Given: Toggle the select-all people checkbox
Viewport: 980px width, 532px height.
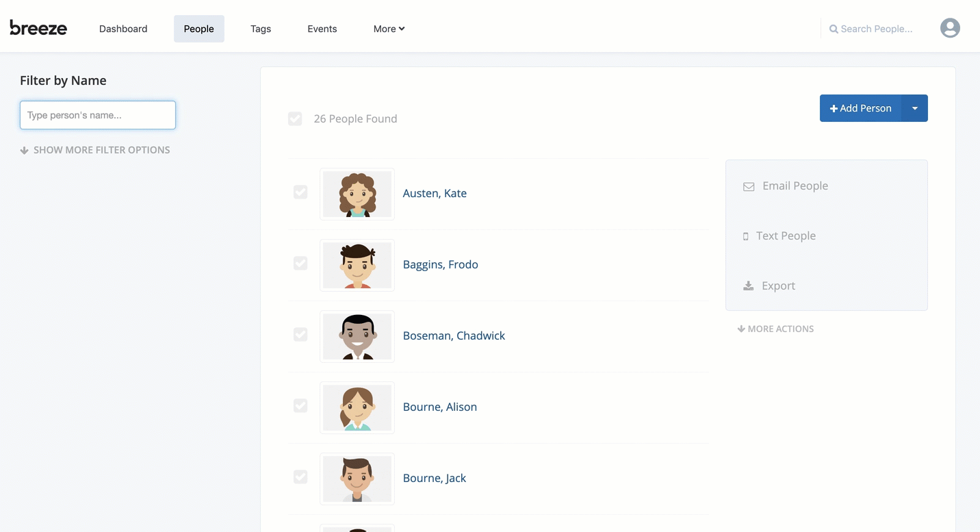Looking at the screenshot, I should coord(295,119).
